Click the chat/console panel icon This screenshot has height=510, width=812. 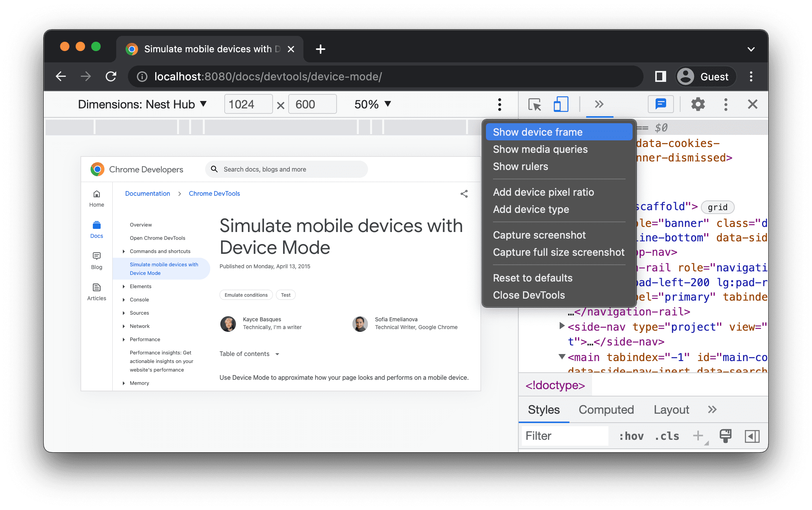click(660, 104)
